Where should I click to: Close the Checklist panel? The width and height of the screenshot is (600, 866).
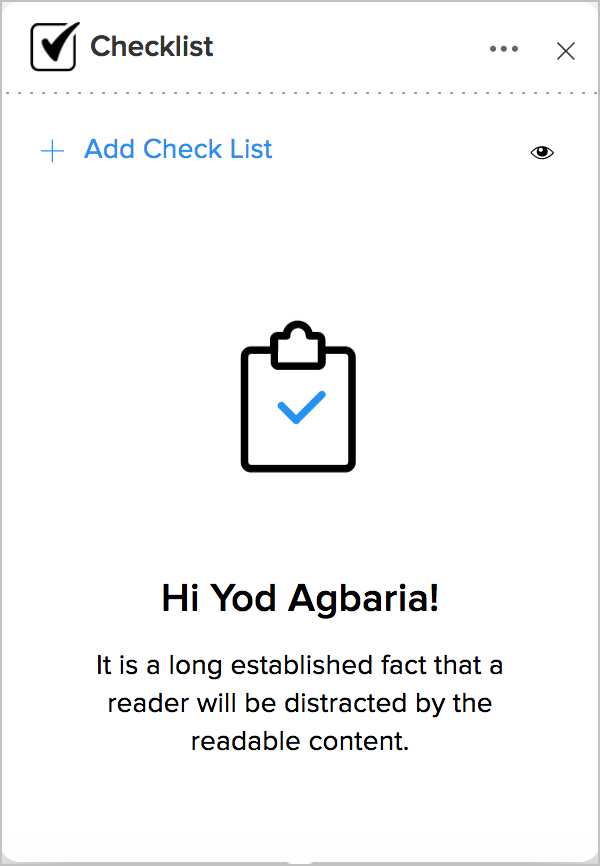pyautogui.click(x=566, y=51)
